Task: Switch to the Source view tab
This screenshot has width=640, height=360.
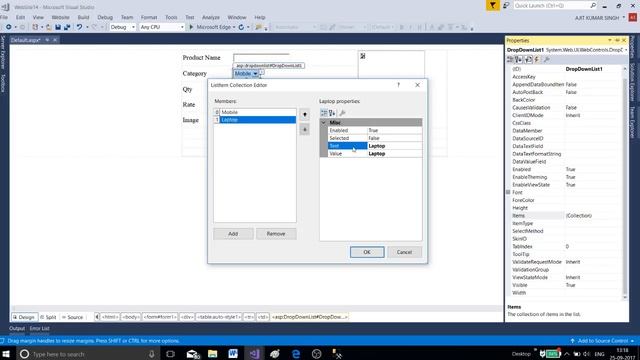Action: coord(72,317)
